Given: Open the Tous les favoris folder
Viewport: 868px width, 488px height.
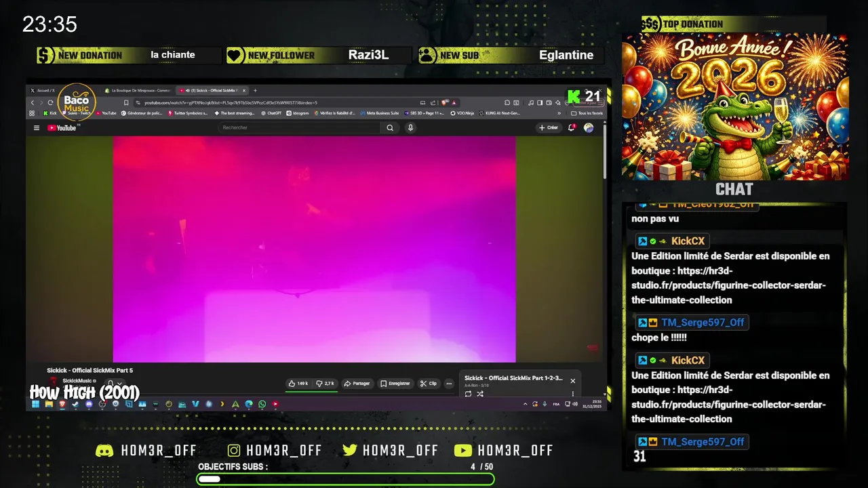Looking at the screenshot, I should (587, 113).
